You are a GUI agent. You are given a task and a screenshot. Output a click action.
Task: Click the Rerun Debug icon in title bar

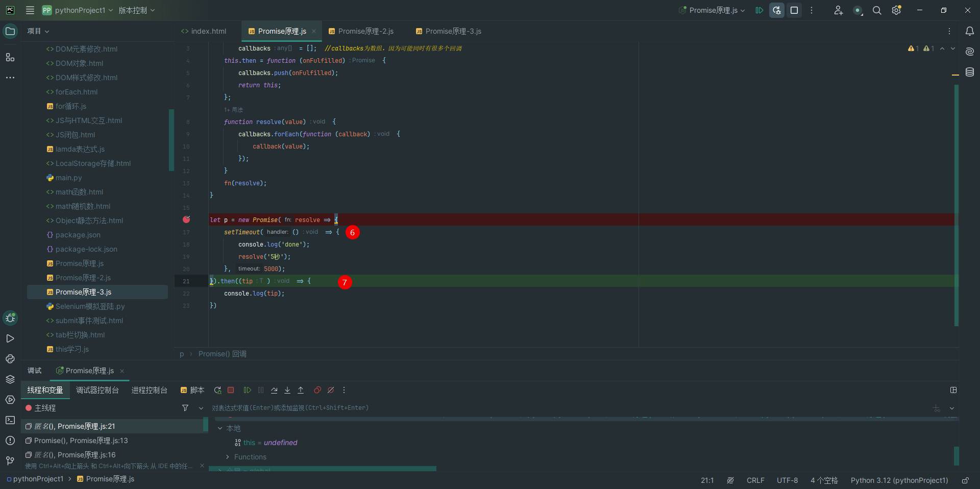pyautogui.click(x=777, y=10)
